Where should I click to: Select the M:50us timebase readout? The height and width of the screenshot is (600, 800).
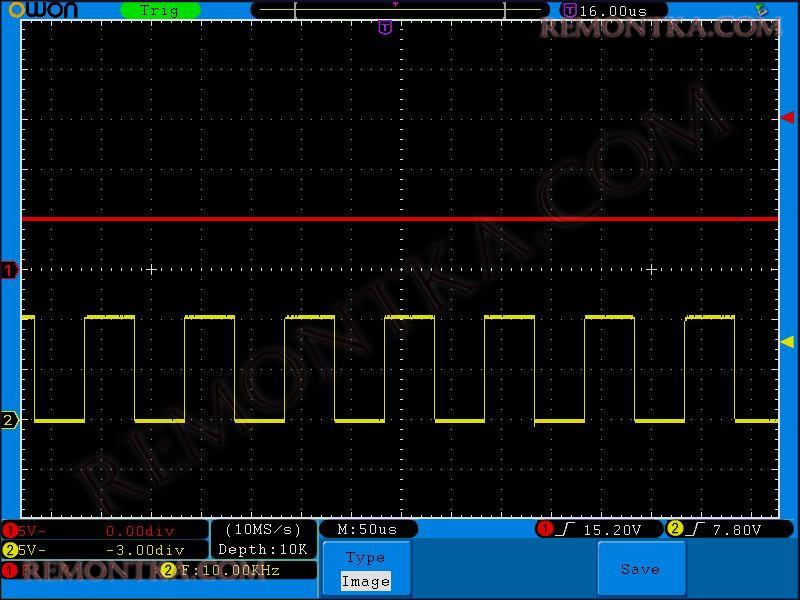[367, 529]
